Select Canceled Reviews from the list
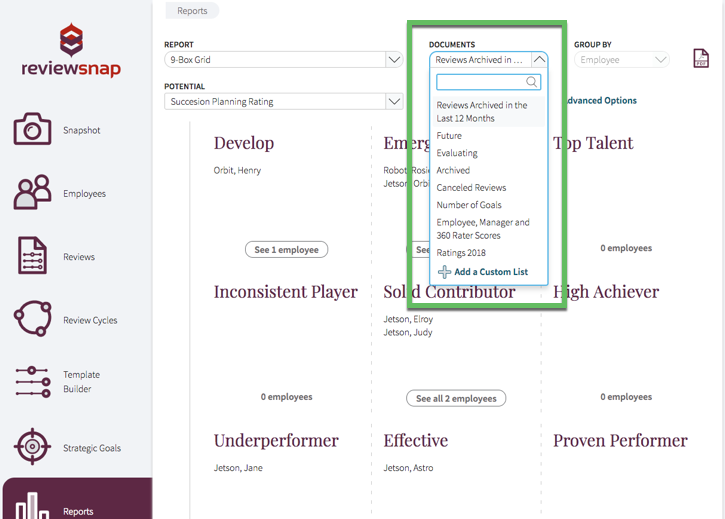Screen dimensions: 725x519 click(471, 188)
